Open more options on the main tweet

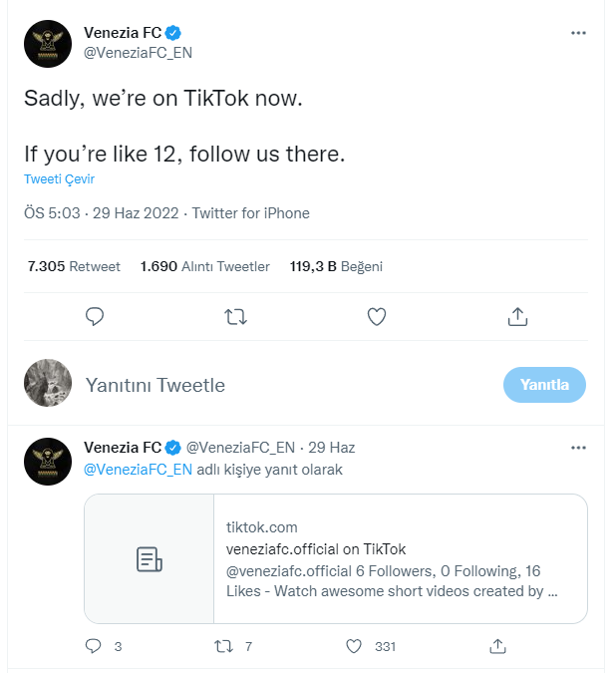pos(578,33)
